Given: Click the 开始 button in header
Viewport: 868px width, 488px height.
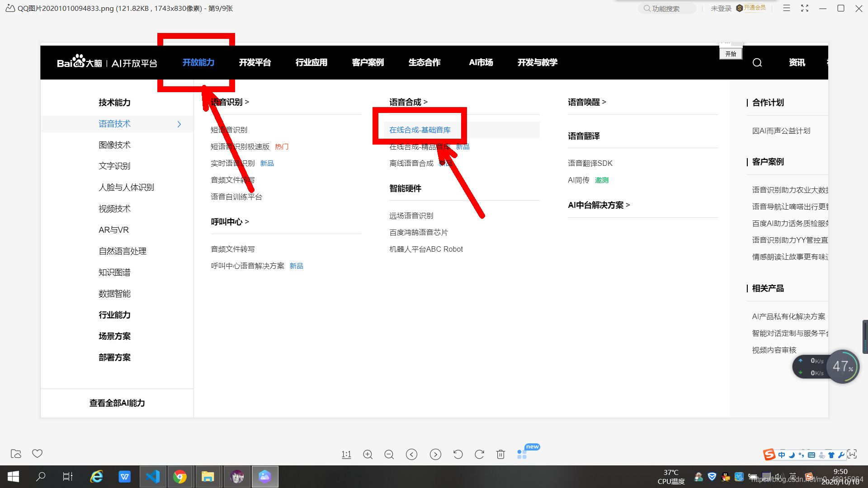Looking at the screenshot, I should (731, 54).
